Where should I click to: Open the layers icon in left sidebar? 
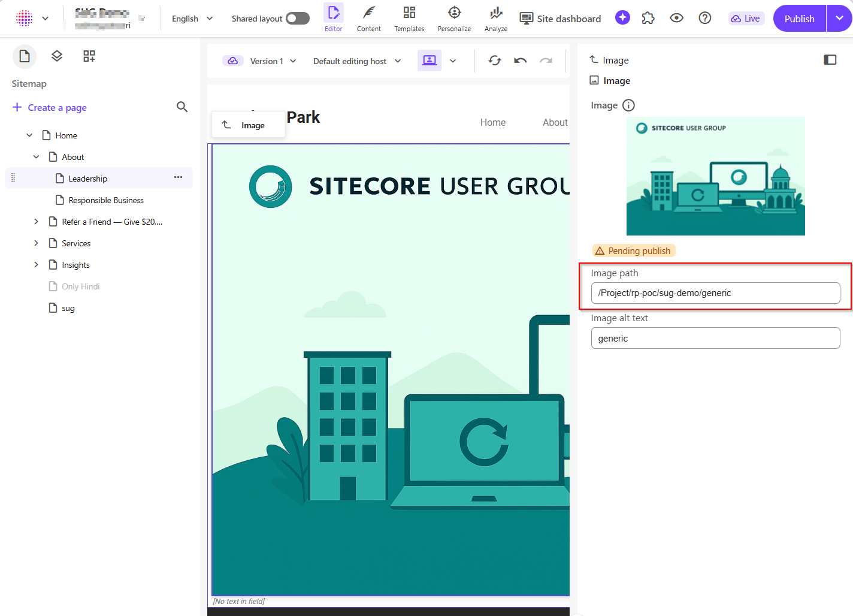pyautogui.click(x=57, y=56)
